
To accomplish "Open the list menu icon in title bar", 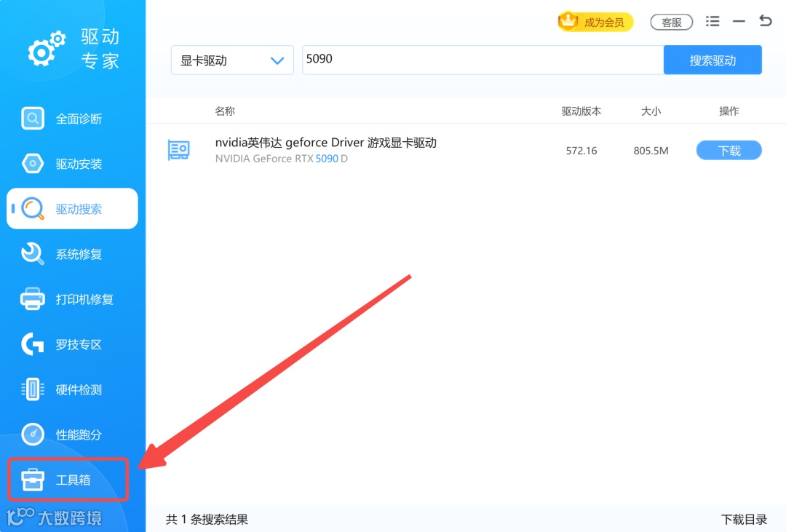I will (x=712, y=21).
